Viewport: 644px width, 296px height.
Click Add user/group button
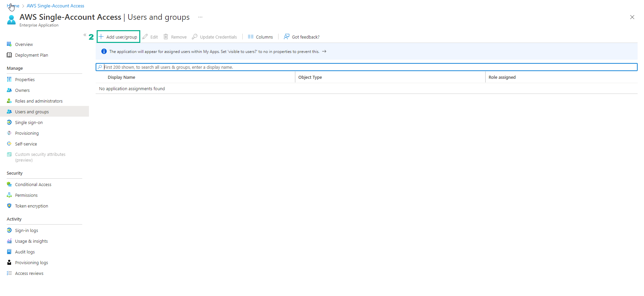coord(118,37)
